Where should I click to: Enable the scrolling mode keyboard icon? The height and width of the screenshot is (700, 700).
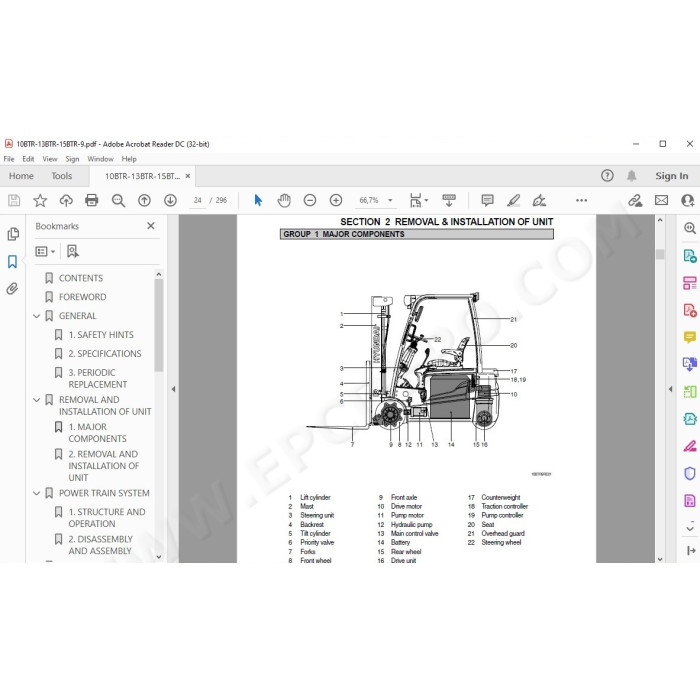coord(449,200)
